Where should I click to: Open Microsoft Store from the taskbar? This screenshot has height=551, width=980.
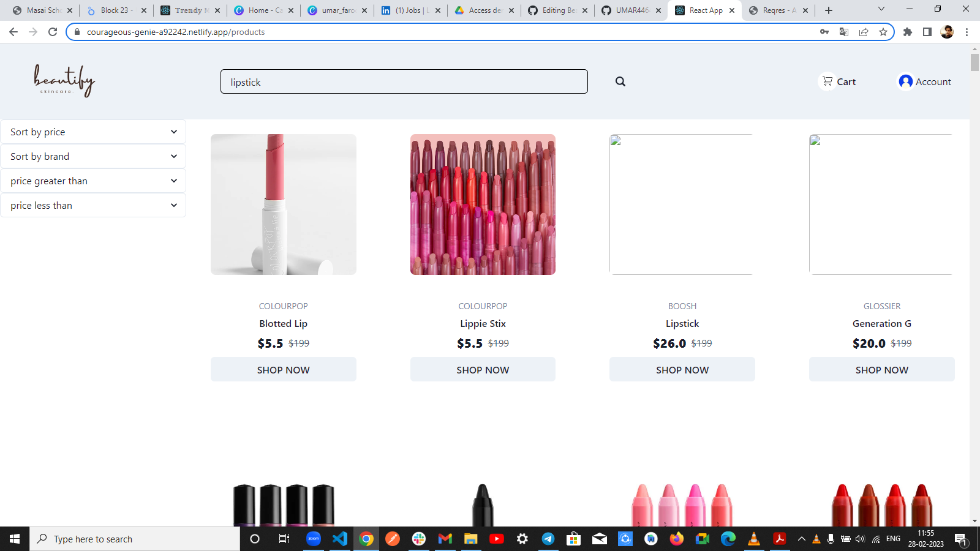573,539
